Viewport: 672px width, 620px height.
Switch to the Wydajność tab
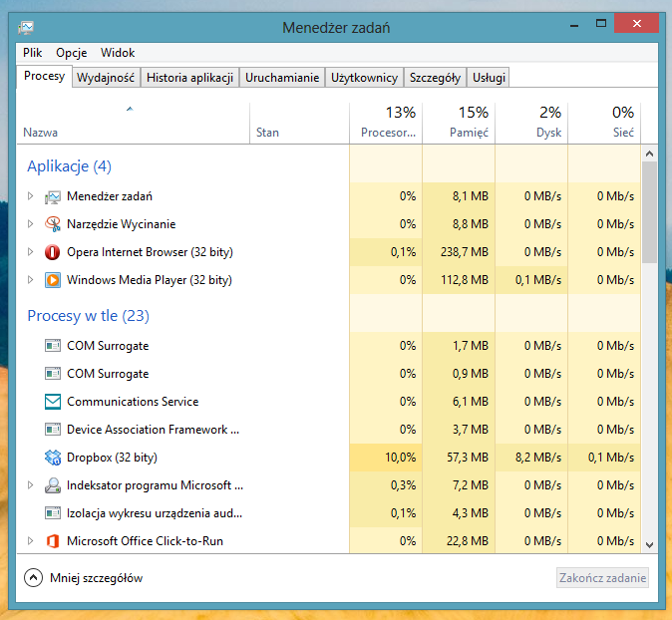click(x=106, y=78)
